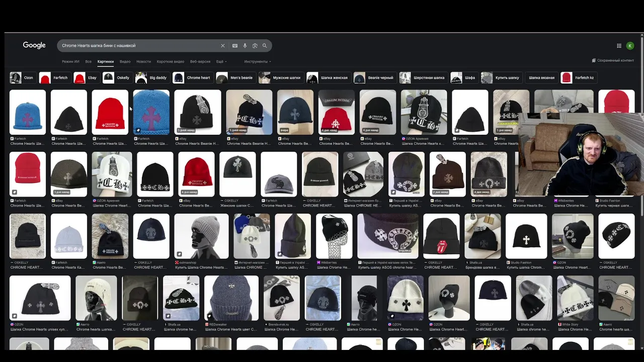Switch to the Видео tab
The width and height of the screenshot is (644, 362).
(125, 61)
